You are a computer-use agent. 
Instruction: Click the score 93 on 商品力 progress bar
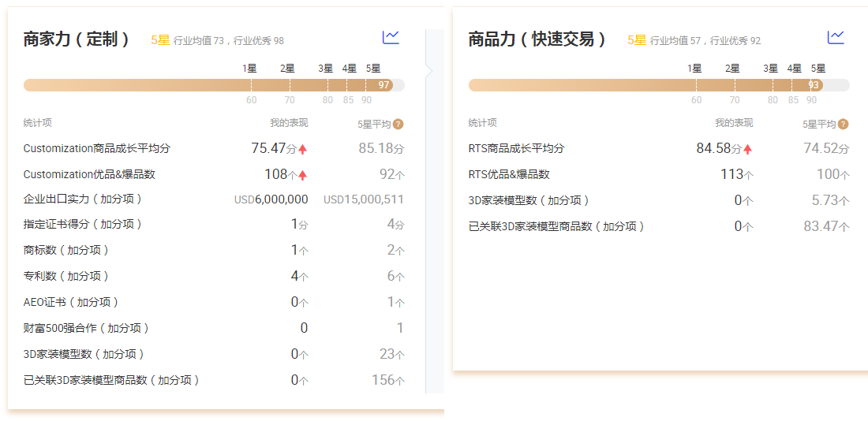[814, 85]
